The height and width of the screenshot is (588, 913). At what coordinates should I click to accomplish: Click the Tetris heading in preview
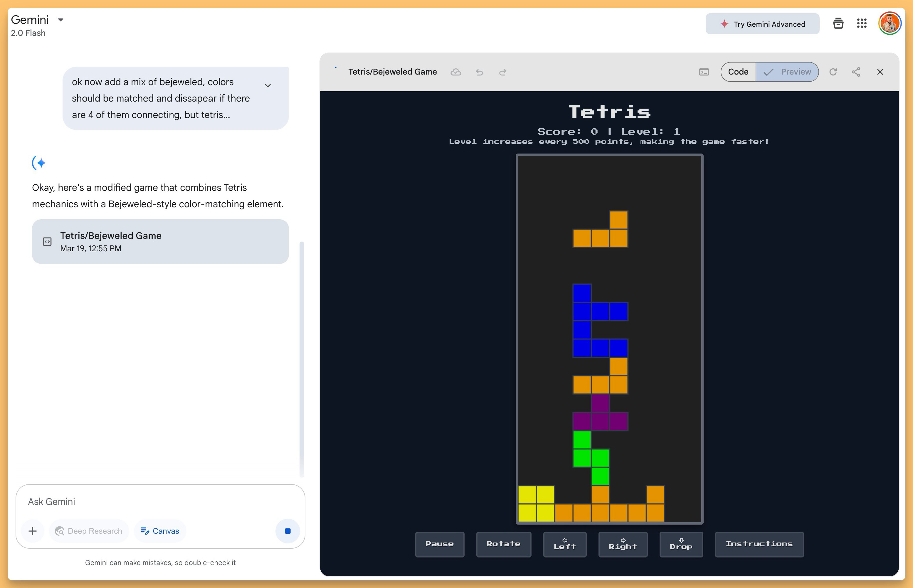[609, 112]
